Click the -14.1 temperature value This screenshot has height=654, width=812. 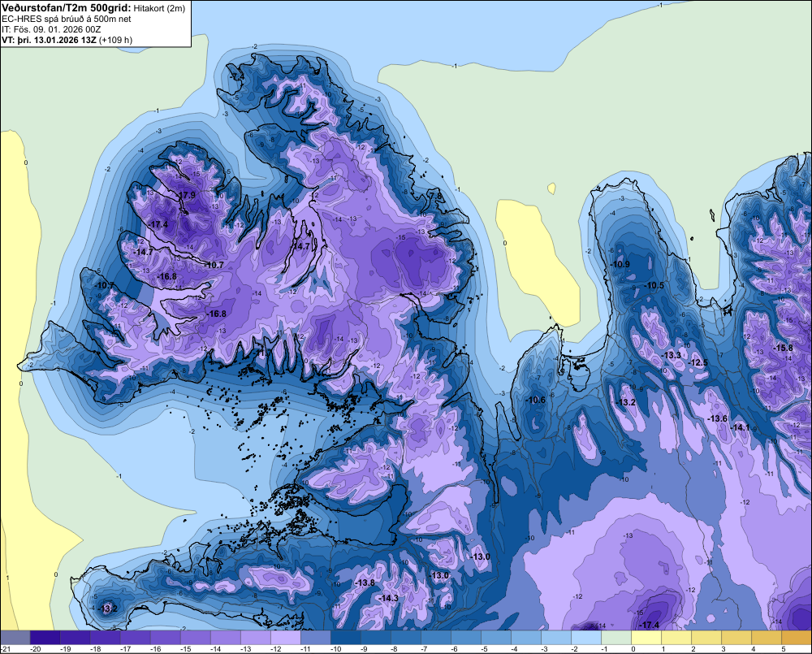[x=740, y=427]
